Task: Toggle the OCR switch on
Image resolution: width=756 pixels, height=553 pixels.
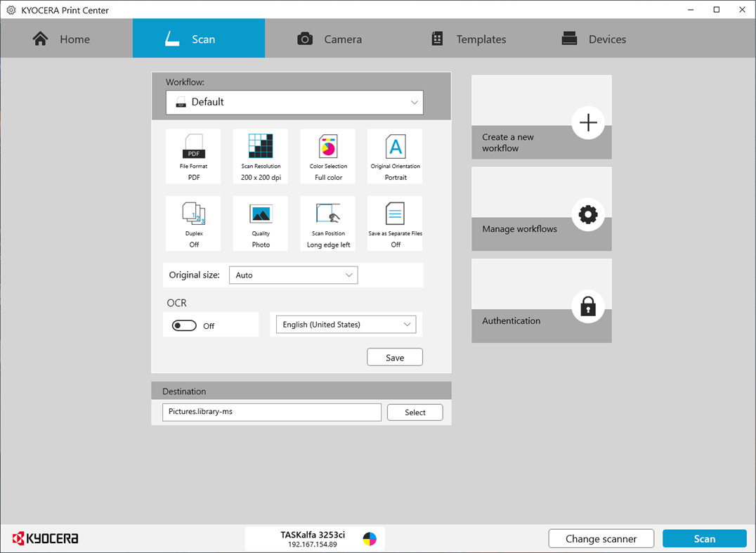Action: [x=183, y=325]
